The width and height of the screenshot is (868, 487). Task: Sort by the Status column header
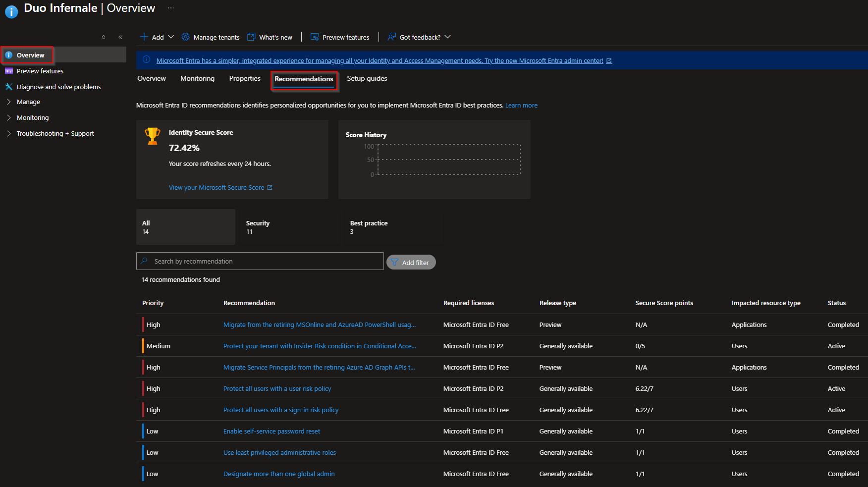tap(837, 303)
